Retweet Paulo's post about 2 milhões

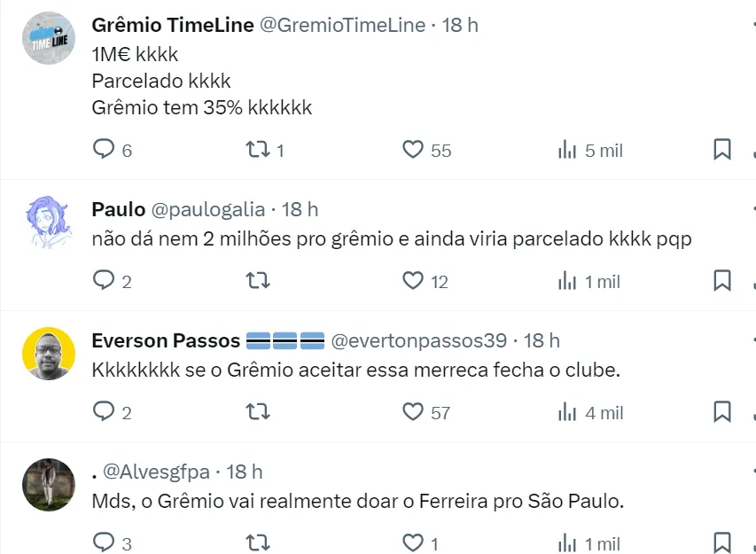(258, 281)
